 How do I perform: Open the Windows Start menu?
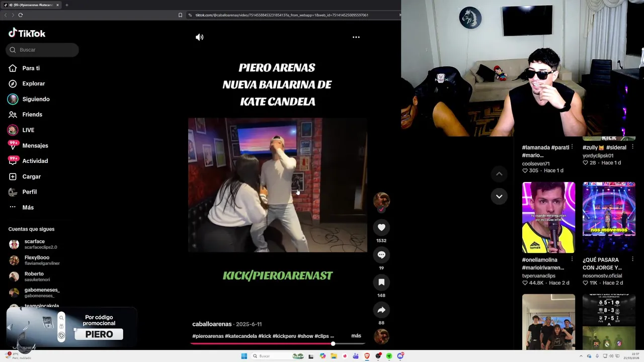pyautogui.click(x=244, y=356)
